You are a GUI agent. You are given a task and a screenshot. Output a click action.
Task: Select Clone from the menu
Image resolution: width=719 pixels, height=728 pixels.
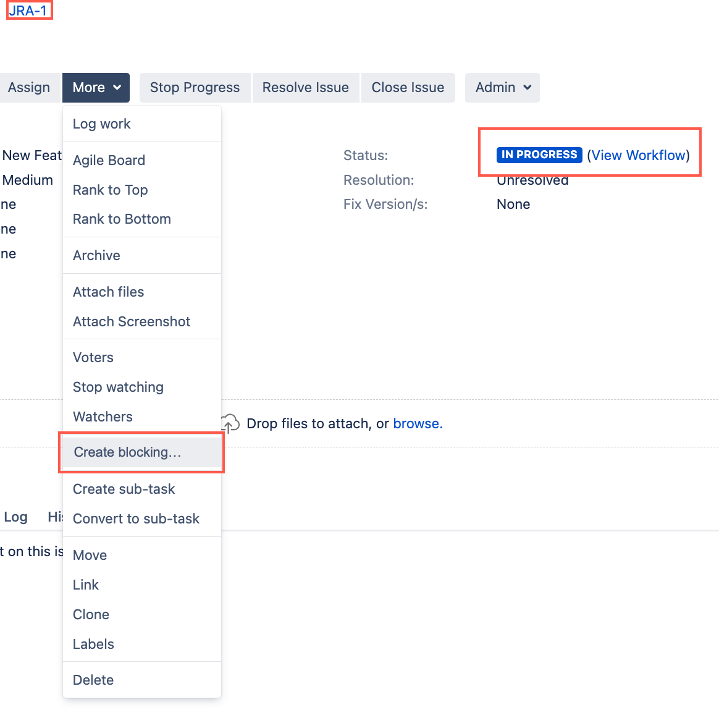[x=142, y=615]
